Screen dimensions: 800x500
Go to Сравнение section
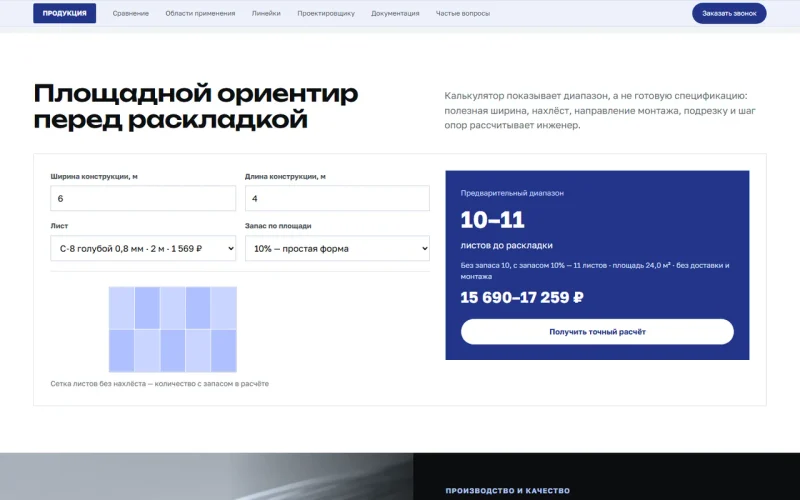[131, 13]
